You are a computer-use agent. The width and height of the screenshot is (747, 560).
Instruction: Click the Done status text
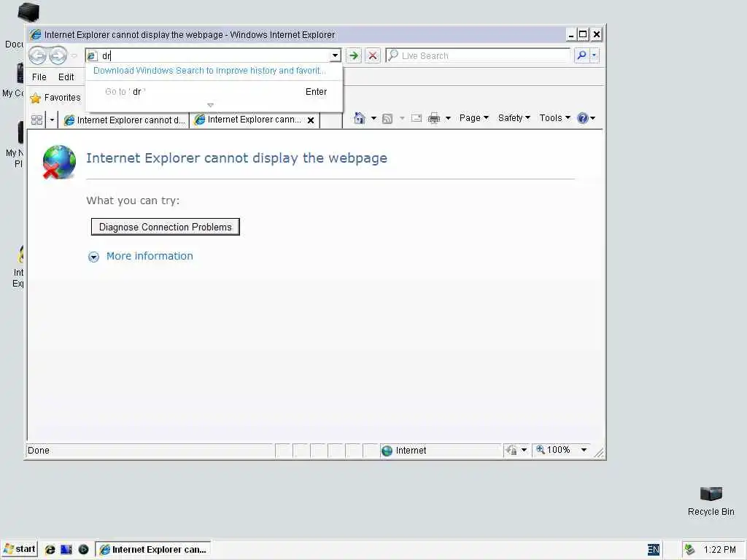point(39,451)
